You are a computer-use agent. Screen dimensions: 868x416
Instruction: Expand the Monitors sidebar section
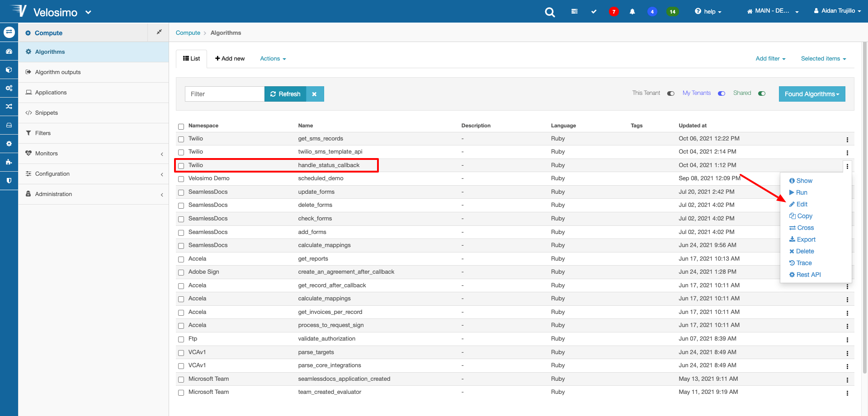pos(94,154)
